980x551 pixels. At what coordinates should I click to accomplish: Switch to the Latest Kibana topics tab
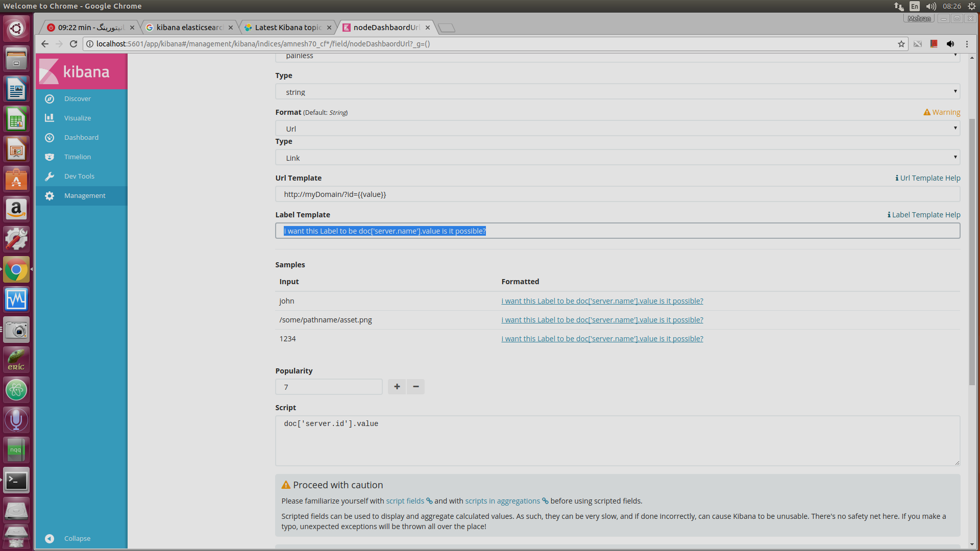(x=288, y=28)
